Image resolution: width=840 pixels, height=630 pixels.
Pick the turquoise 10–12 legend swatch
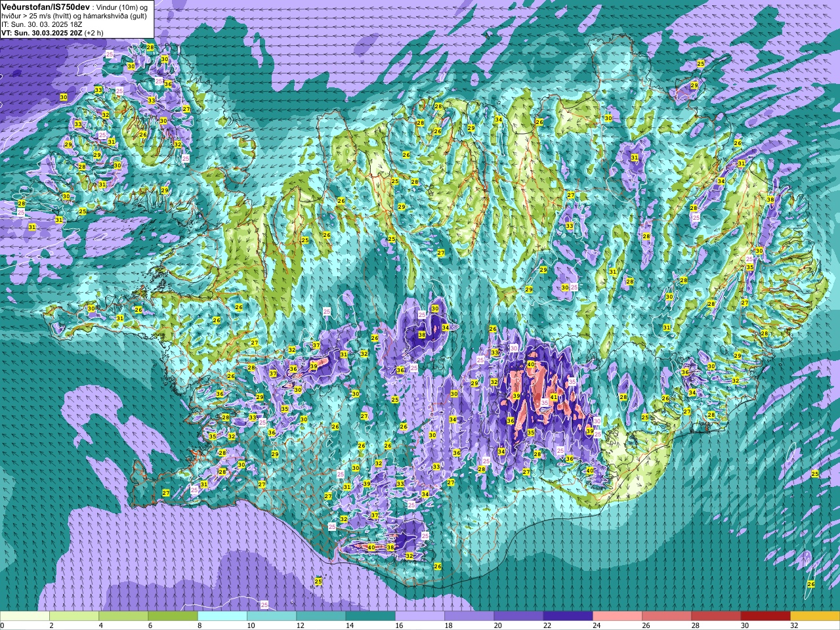tap(272, 616)
